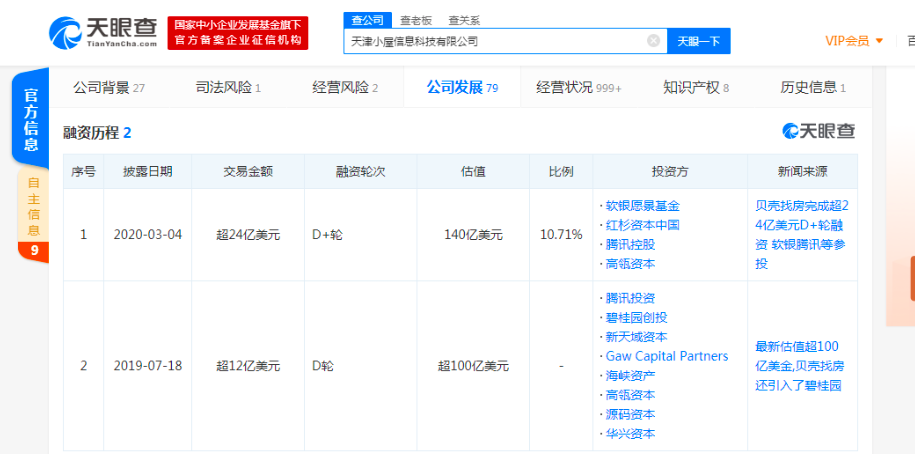Click the TianYanCha logo at top left
This screenshot has height=454, width=915.
pos(103,33)
